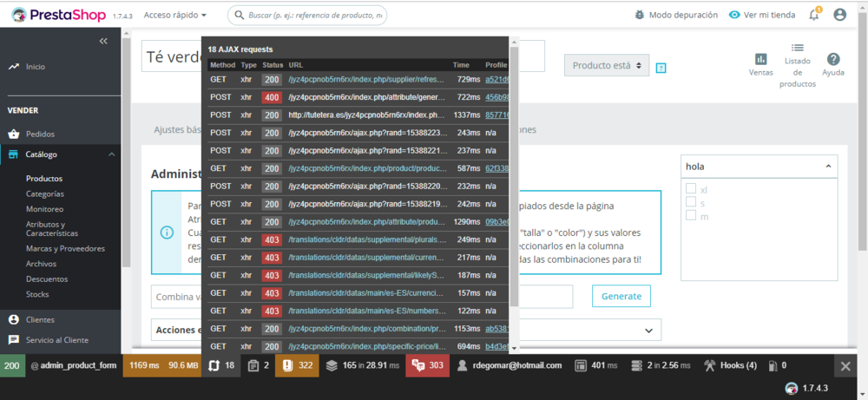The image size is (868, 400).
Task: Open the Ajustes básicos tab
Action: coord(177,130)
